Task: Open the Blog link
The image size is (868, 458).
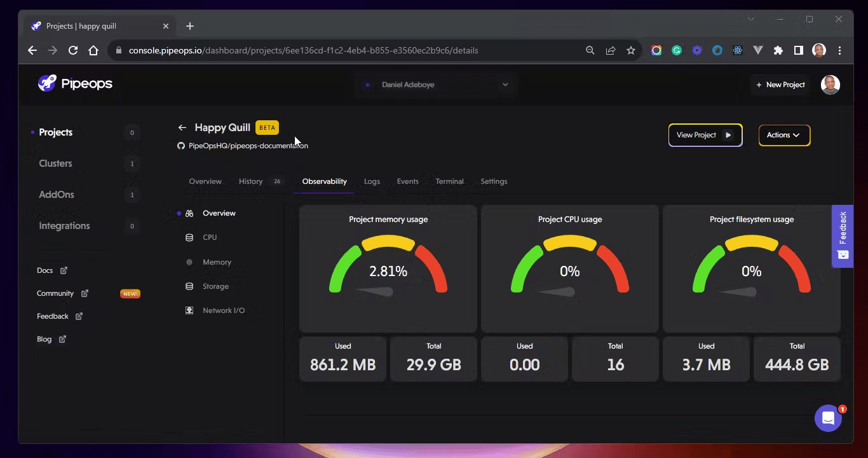Action: 44,339
